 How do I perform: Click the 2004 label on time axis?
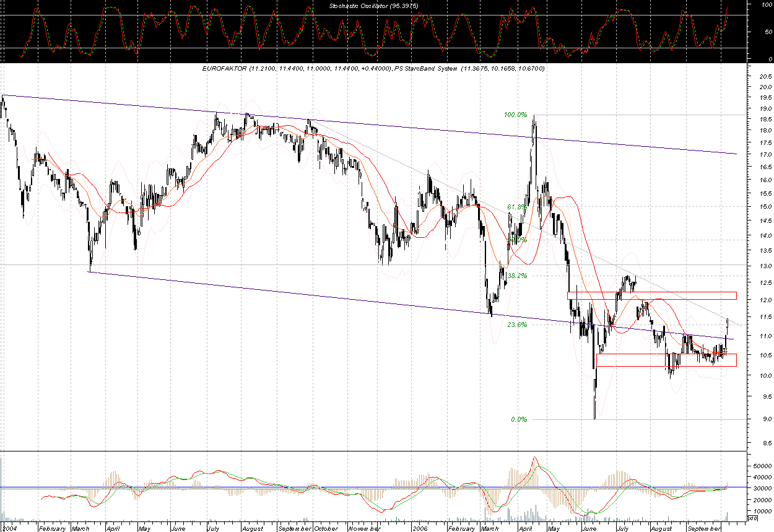click(x=11, y=529)
